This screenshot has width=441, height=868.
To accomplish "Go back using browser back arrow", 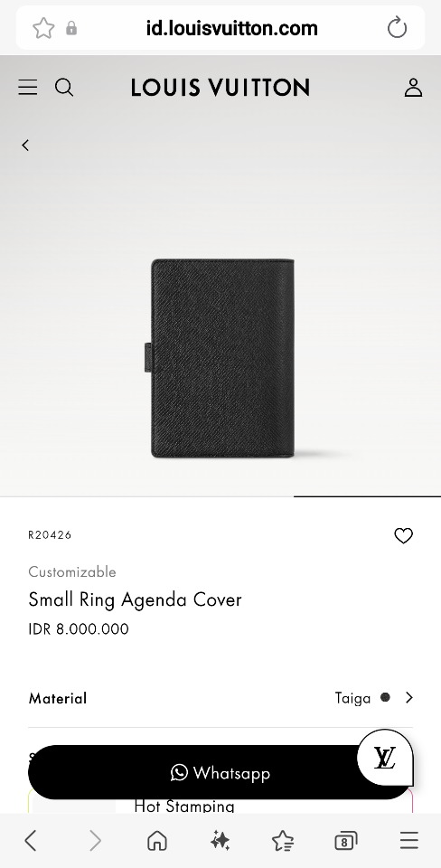I will point(31,841).
